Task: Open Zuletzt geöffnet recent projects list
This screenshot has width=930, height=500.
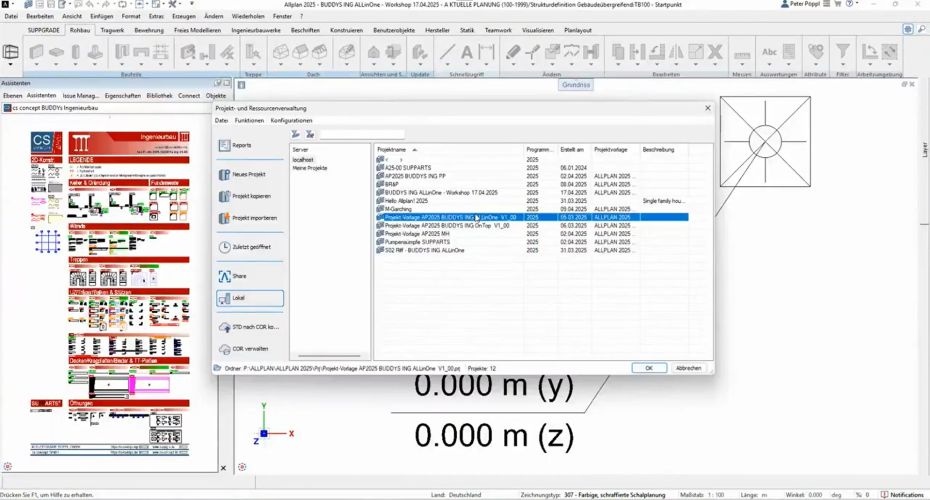Action: click(224, 246)
